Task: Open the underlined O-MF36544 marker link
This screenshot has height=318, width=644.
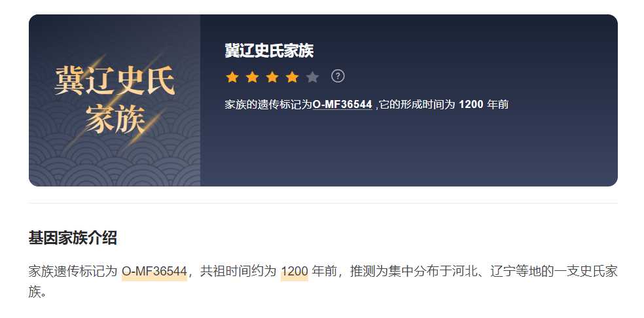Action: (x=342, y=104)
